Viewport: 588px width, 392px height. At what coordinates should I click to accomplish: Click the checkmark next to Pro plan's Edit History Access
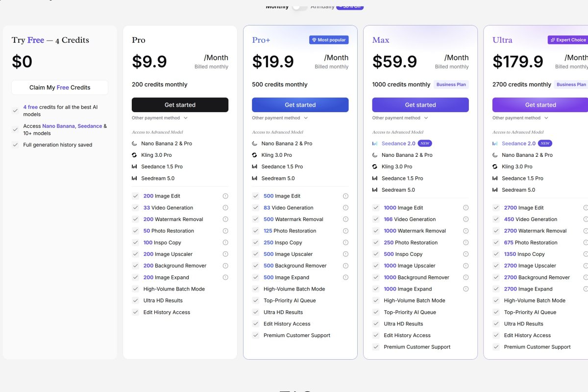(x=135, y=312)
